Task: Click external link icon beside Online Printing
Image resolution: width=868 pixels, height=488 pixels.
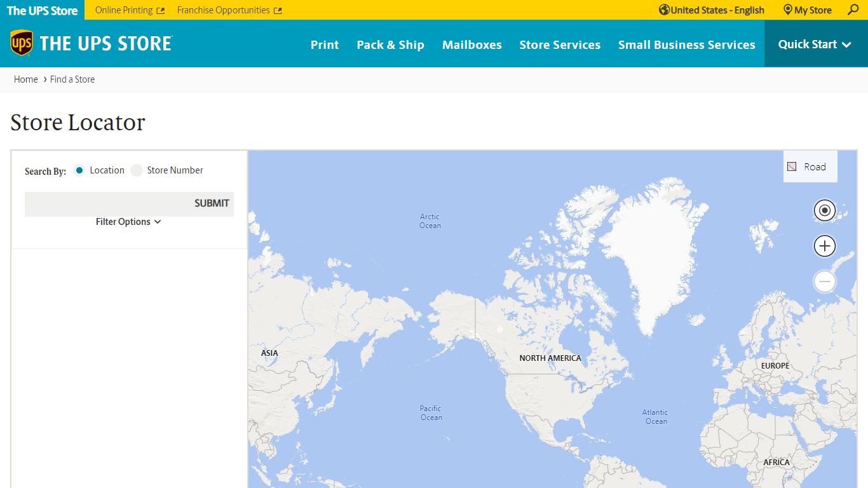Action: click(x=161, y=11)
